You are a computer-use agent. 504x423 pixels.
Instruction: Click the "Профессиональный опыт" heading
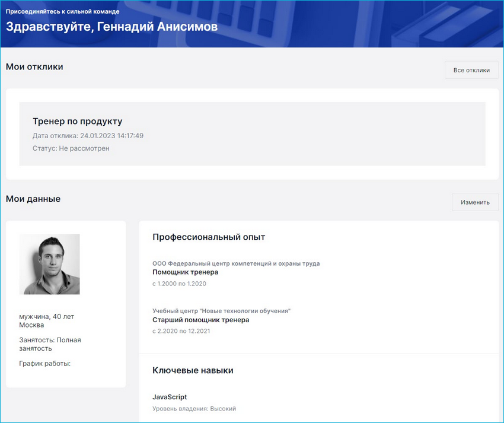pos(209,237)
